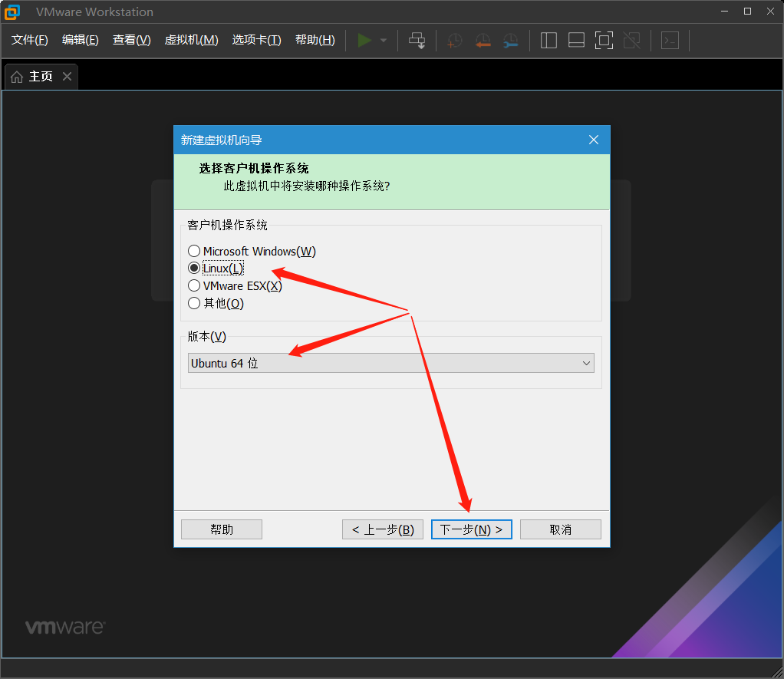Screen dimensions: 784x679
Task: Click the VMware Workstation logo icon
Action: tap(12, 12)
